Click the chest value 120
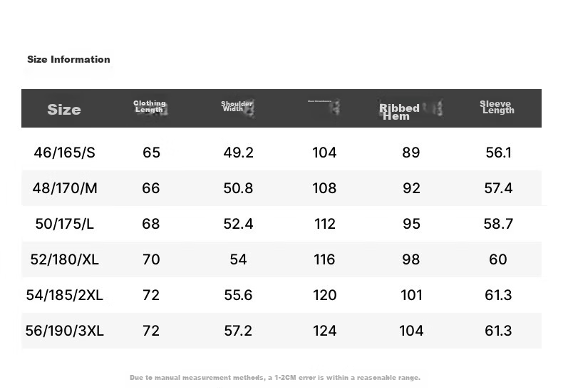Screen dimensions: 563x392 tap(324, 295)
